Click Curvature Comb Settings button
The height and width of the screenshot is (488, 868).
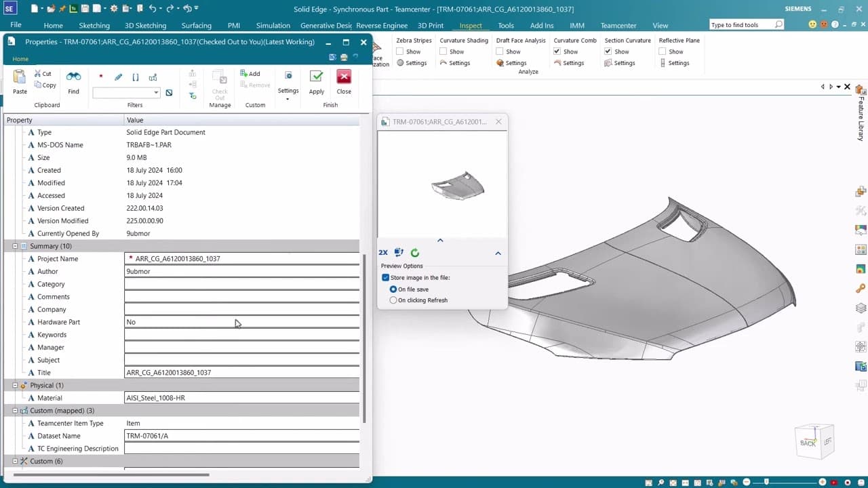[x=569, y=63]
